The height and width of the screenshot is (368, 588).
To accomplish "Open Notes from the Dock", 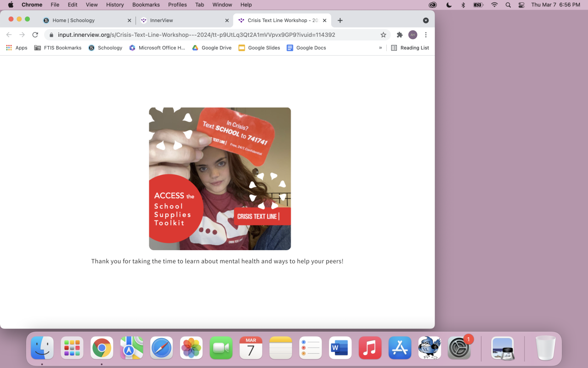I will coord(281,348).
